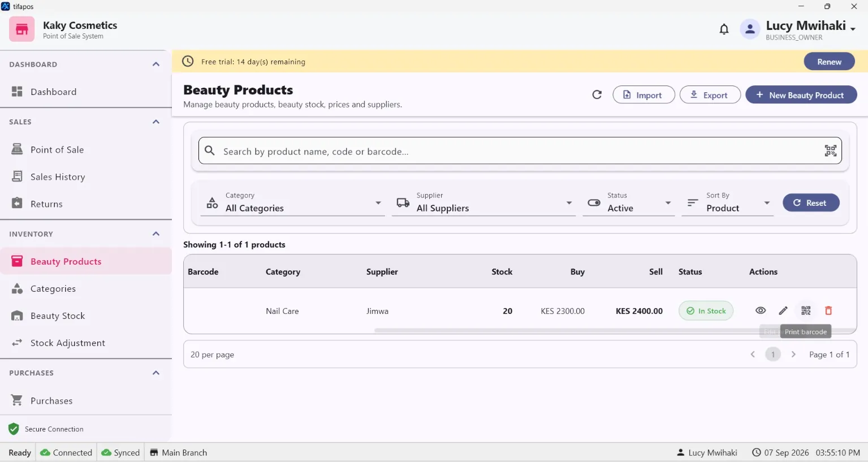Open the Sort By dropdown
Viewport: 868px width, 462px height.
(x=727, y=202)
